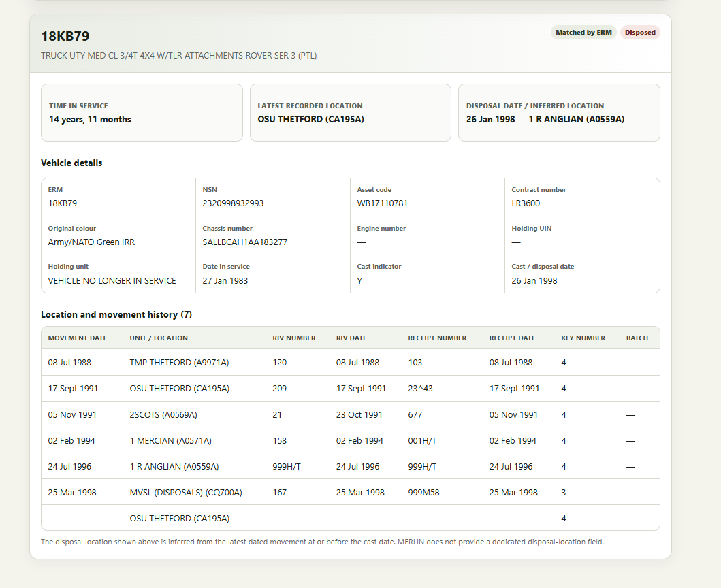Click the asset code WB17110781
This screenshot has width=721, height=588.
[x=382, y=203]
